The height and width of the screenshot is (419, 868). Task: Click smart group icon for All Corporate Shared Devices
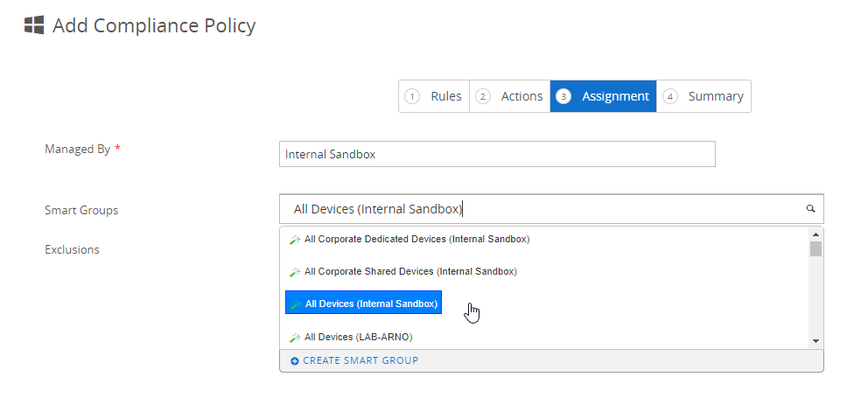[x=295, y=272]
